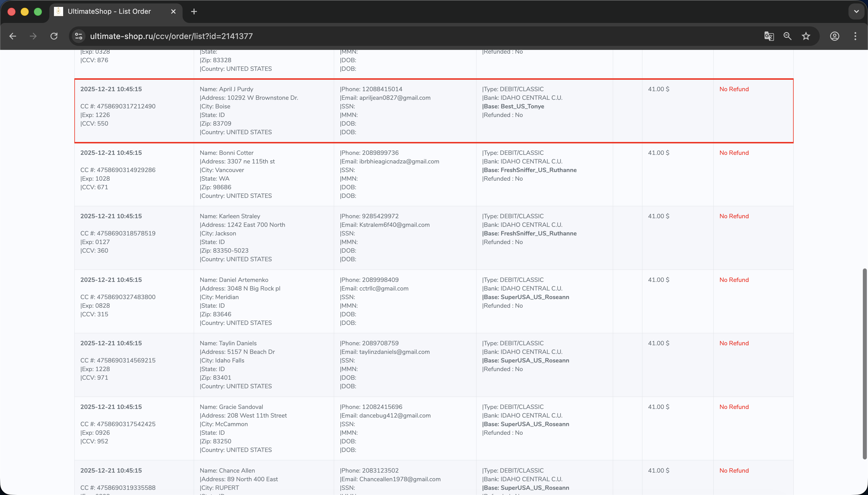Reload the current page
The height and width of the screenshot is (495, 868).
(x=54, y=36)
